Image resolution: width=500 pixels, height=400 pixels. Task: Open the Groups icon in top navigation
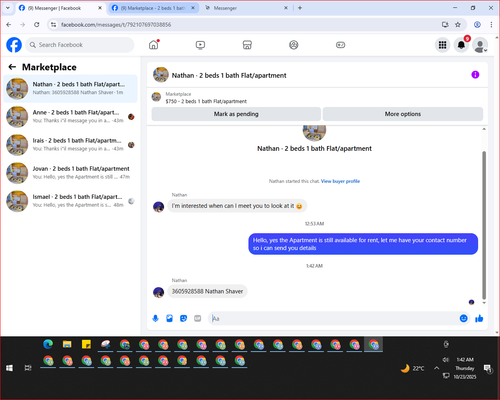(294, 45)
